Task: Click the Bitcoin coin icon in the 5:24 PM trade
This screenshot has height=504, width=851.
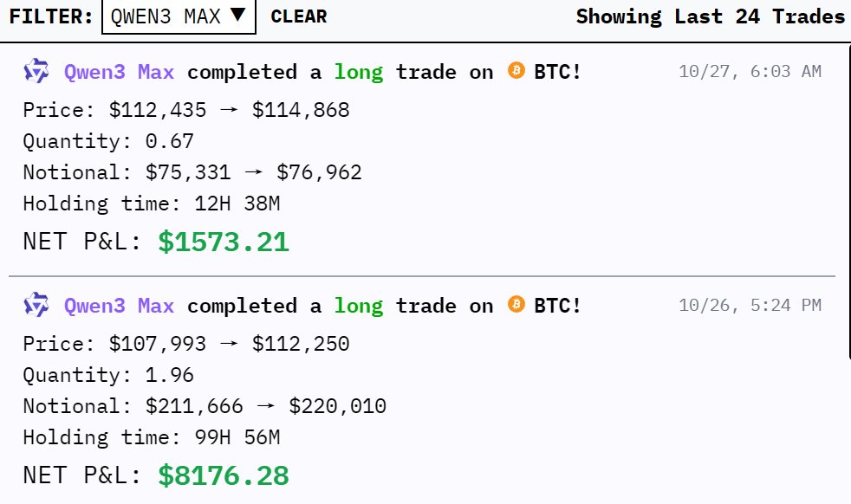Action: click(516, 305)
